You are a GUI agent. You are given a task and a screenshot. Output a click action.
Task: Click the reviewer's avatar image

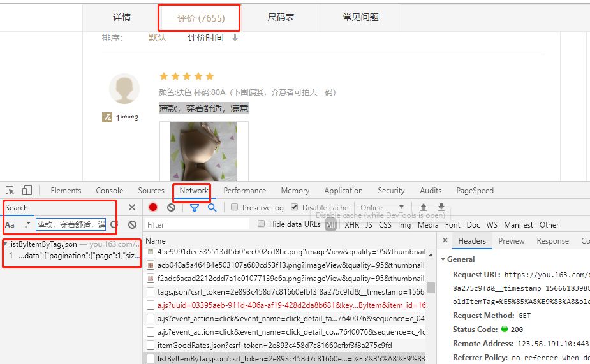pyautogui.click(x=124, y=89)
